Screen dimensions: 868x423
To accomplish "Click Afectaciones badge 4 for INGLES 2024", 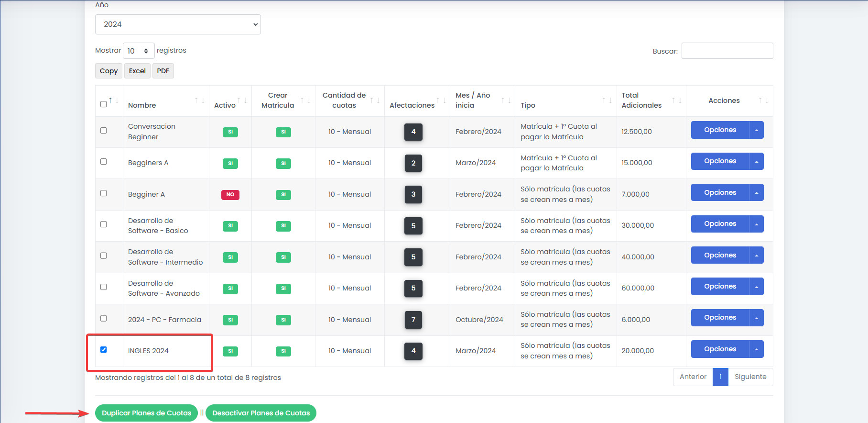I will coord(413,351).
